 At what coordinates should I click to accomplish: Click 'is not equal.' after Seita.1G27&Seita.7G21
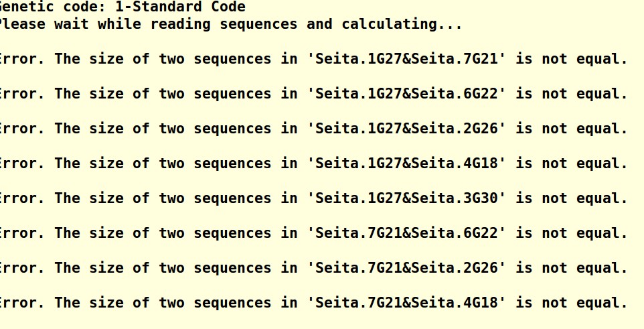(572, 58)
